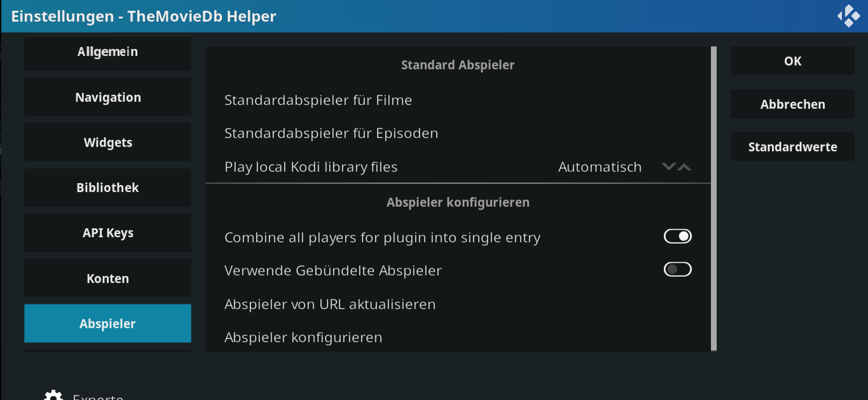Open the Bibliothek category
This screenshot has width=868, height=400.
click(108, 187)
